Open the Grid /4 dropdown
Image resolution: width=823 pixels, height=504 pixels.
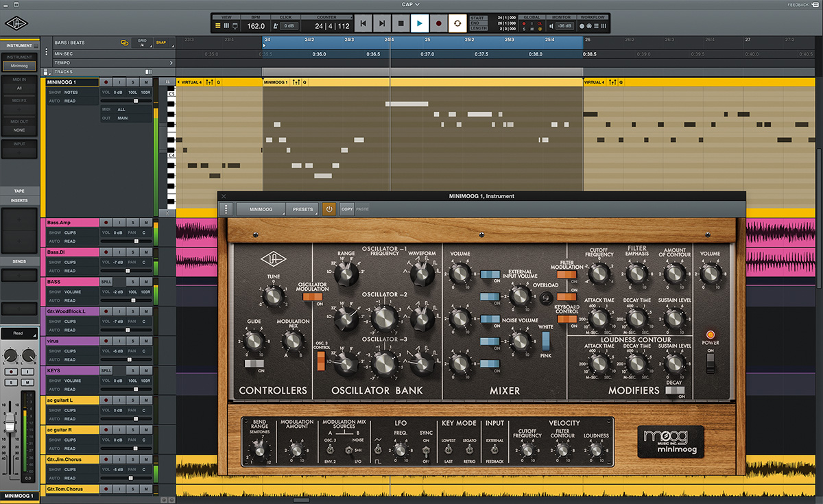142,42
